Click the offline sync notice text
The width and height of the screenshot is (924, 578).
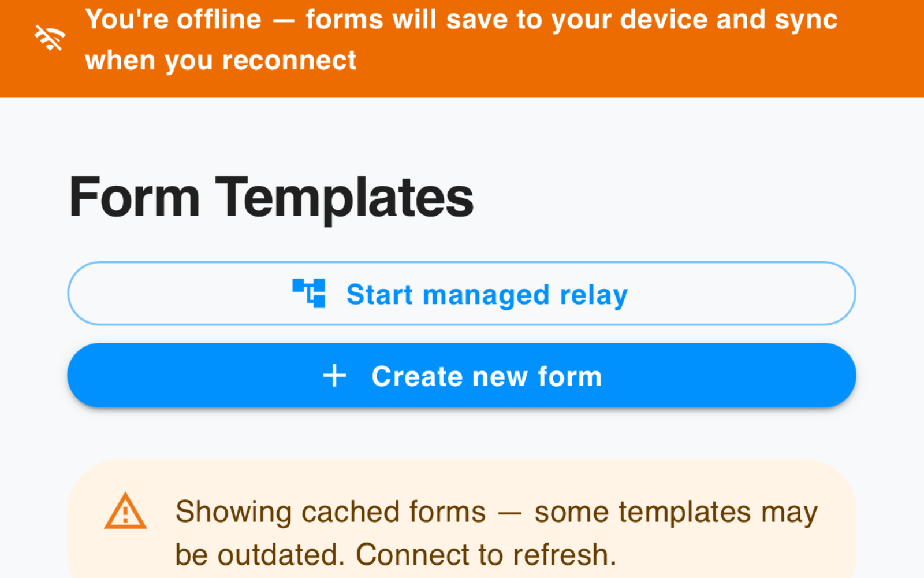tap(462, 39)
